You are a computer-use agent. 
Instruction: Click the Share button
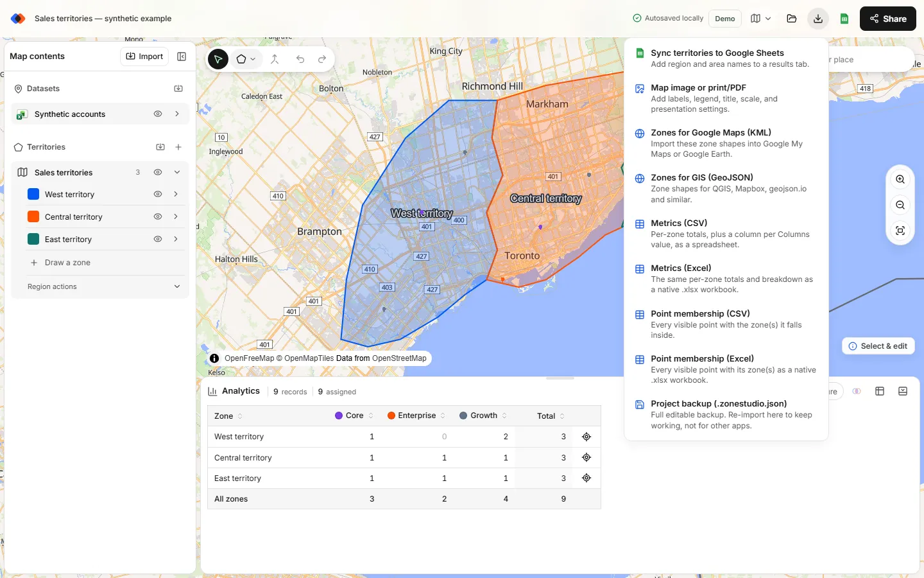pyautogui.click(x=888, y=19)
